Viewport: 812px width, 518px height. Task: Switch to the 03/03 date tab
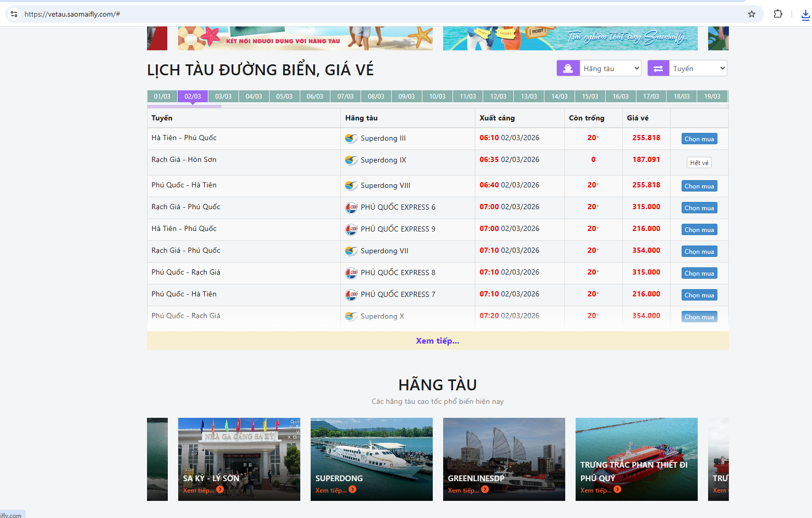coord(223,97)
